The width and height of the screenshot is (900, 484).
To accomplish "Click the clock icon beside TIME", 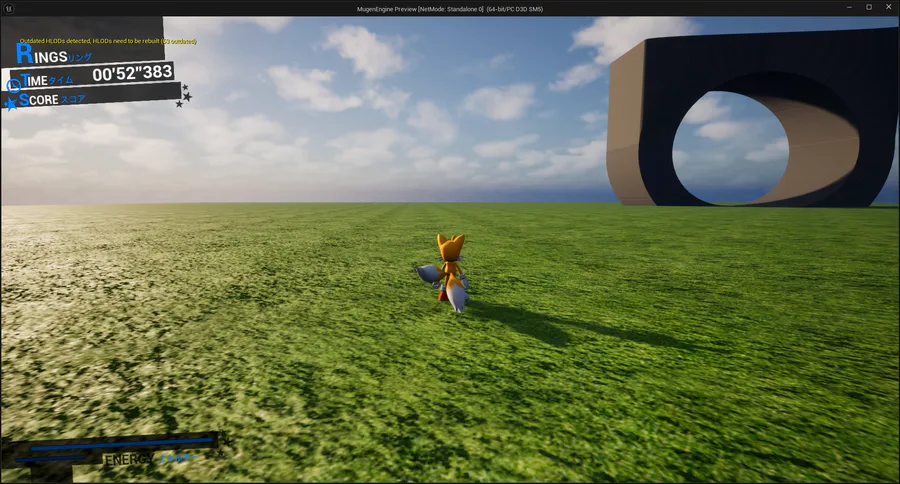I will [14, 86].
